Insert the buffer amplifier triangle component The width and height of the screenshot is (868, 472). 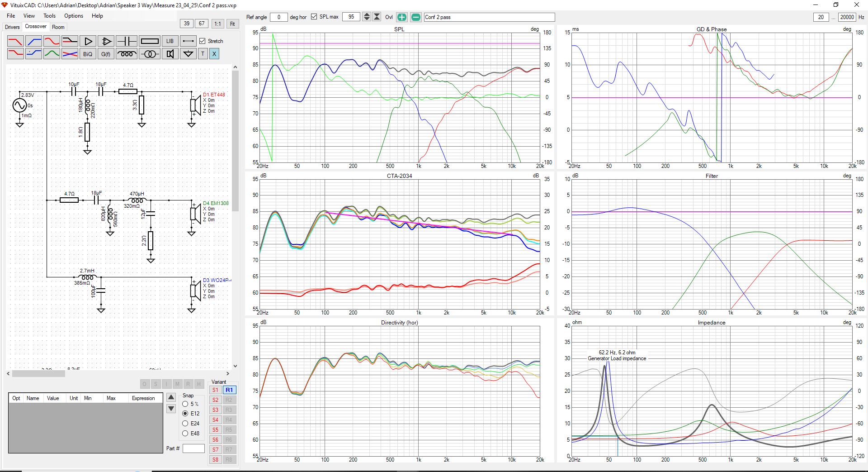(x=88, y=41)
